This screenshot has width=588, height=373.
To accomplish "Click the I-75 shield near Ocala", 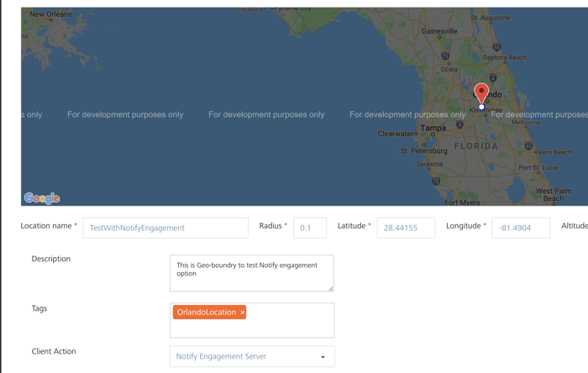I will pos(445,56).
